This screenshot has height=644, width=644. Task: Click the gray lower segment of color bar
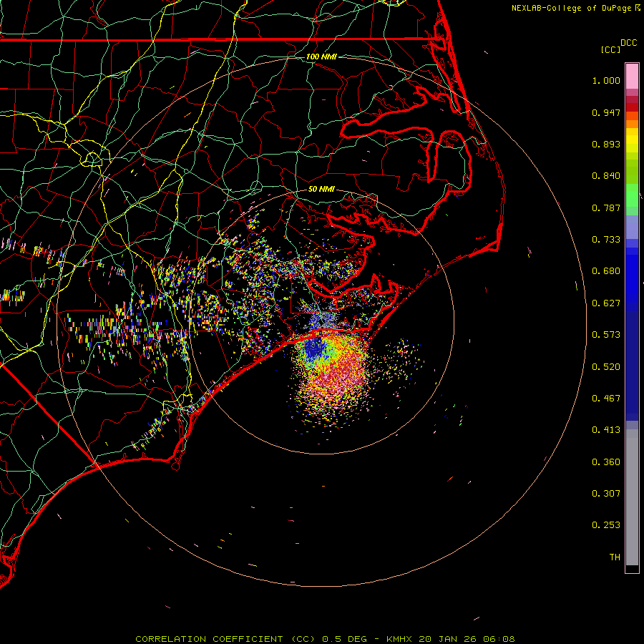coord(632,497)
